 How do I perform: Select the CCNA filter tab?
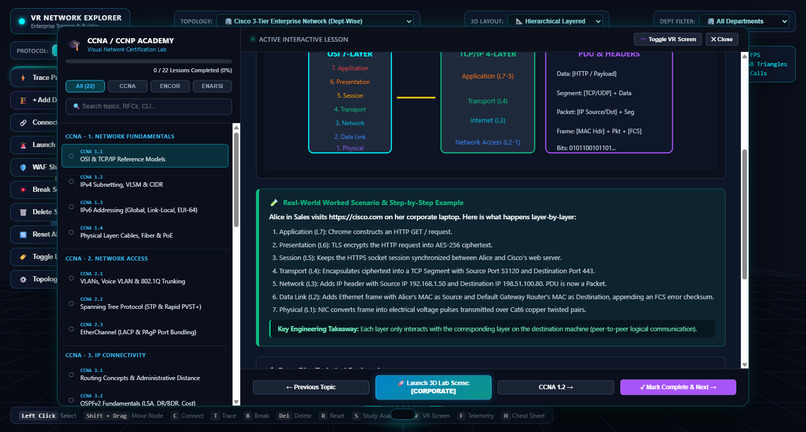point(127,86)
